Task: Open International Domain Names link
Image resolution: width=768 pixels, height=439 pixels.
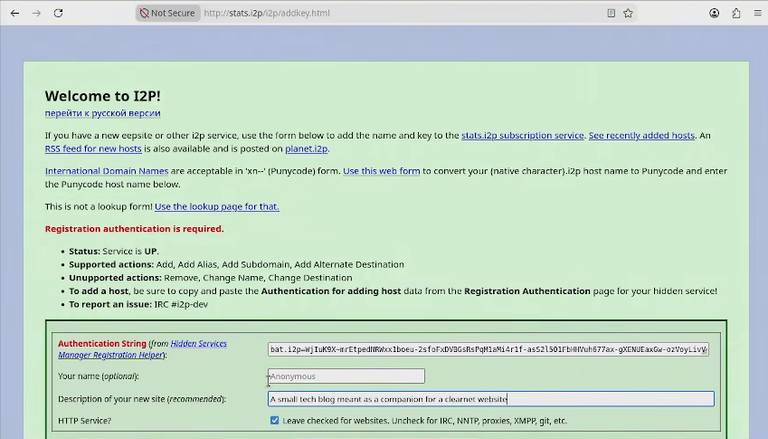Action: click(x=107, y=171)
